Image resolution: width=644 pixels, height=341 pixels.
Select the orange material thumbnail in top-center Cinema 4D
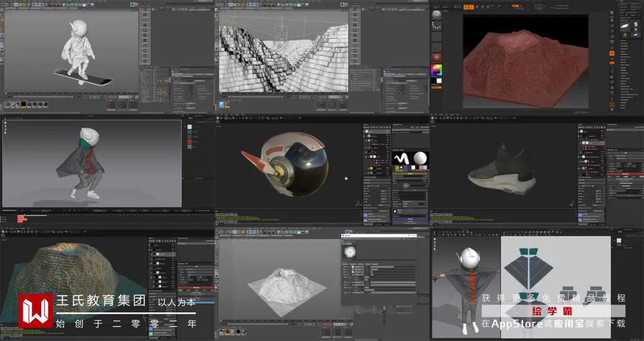(x=227, y=105)
